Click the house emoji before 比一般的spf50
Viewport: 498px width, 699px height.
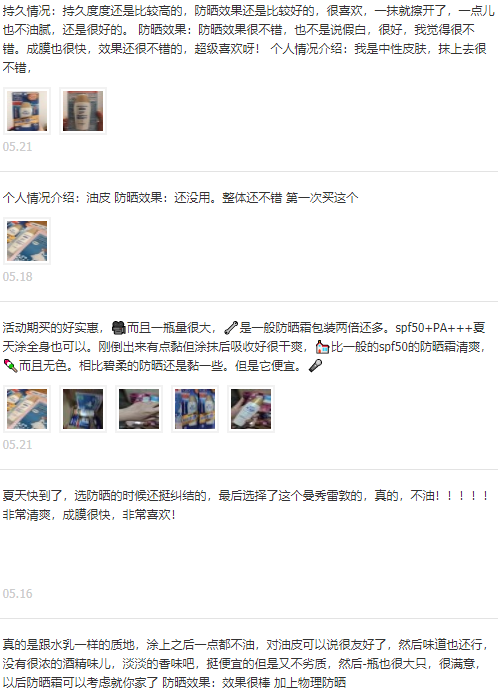[322, 347]
